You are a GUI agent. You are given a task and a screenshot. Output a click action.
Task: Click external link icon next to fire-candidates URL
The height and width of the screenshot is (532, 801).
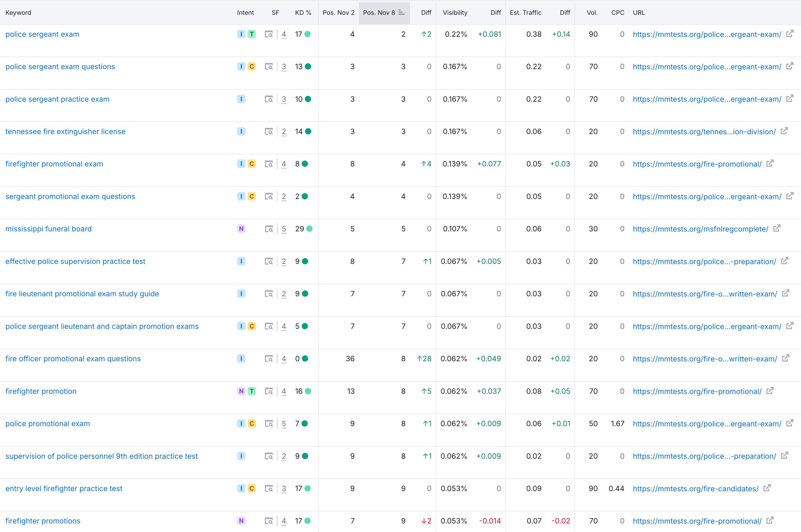[x=768, y=488]
